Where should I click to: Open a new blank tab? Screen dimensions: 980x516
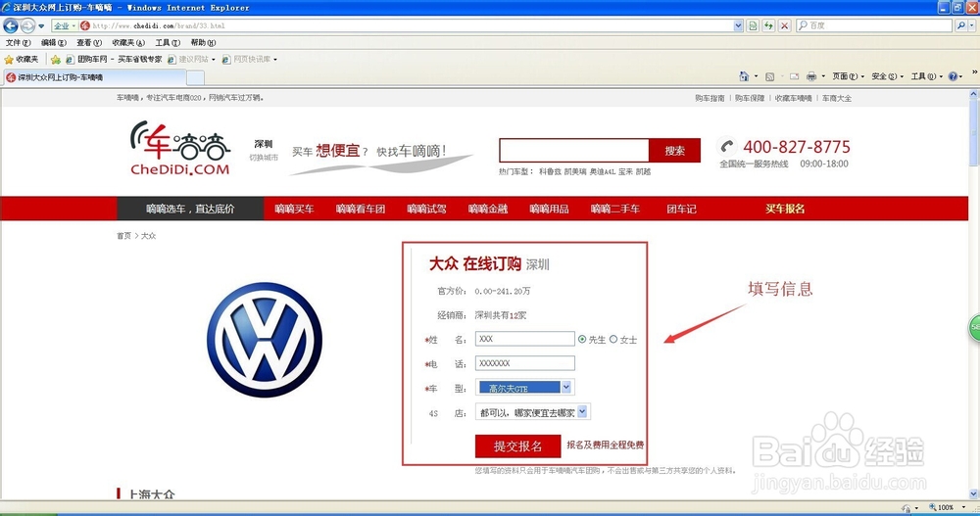coord(196,78)
